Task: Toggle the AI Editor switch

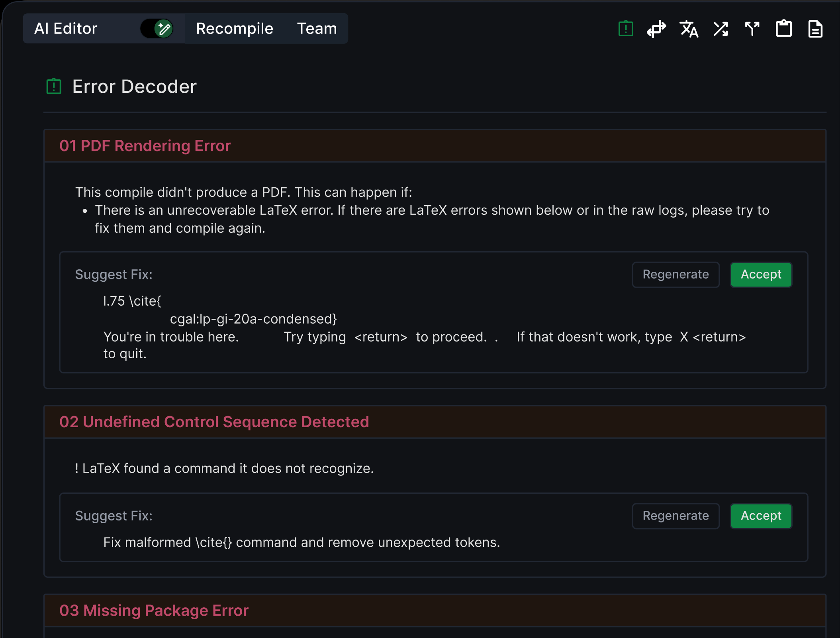Action: [157, 29]
